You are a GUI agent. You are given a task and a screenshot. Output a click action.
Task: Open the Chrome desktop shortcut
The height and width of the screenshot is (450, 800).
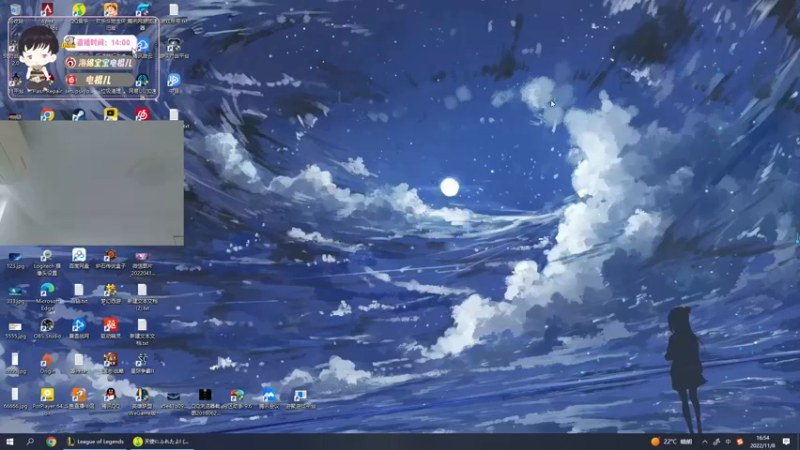(47, 114)
